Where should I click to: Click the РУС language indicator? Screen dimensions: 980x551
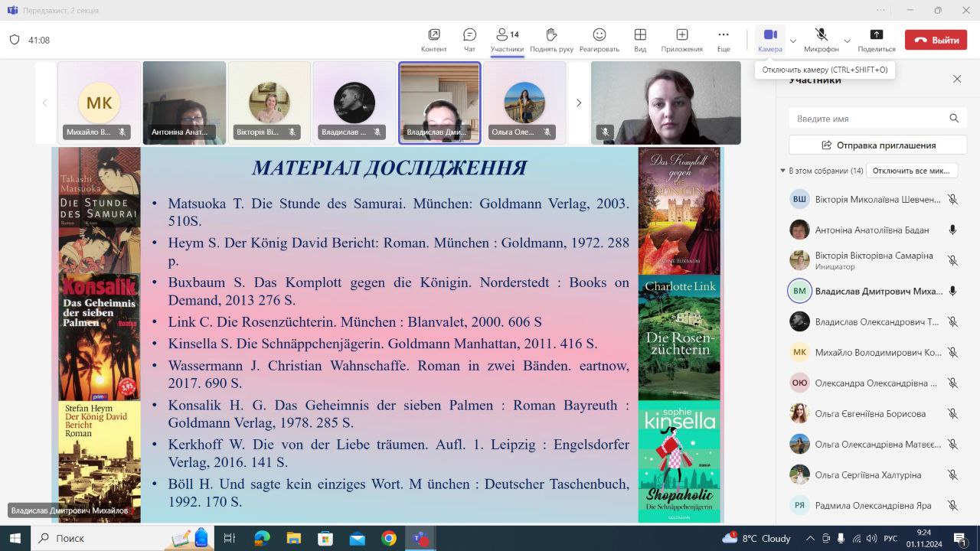coord(890,538)
